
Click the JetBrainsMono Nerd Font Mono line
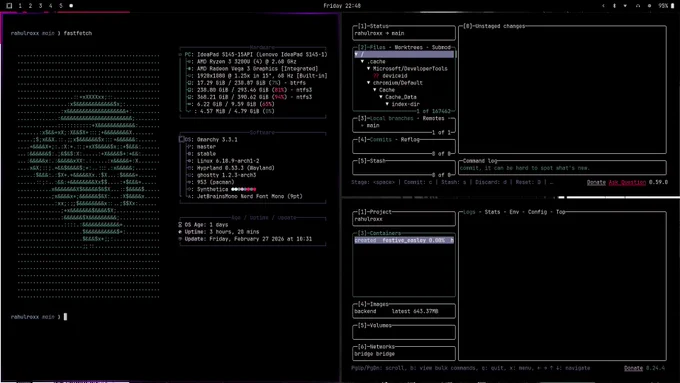point(250,196)
